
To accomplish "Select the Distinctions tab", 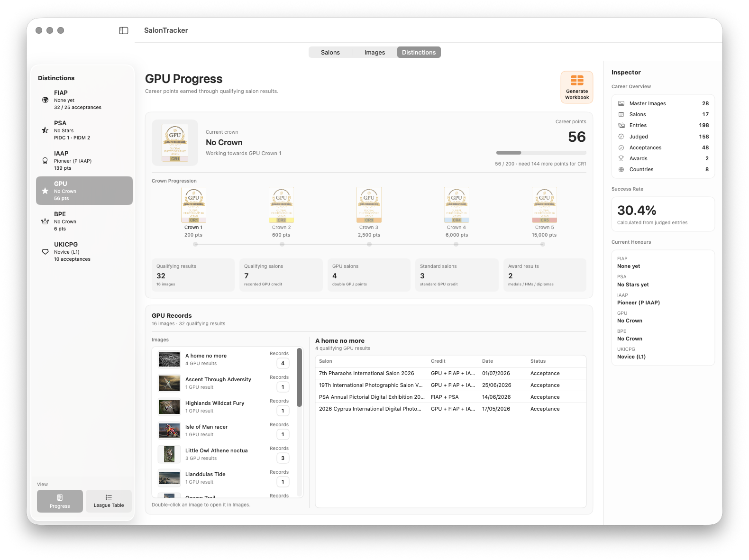I will [419, 52].
